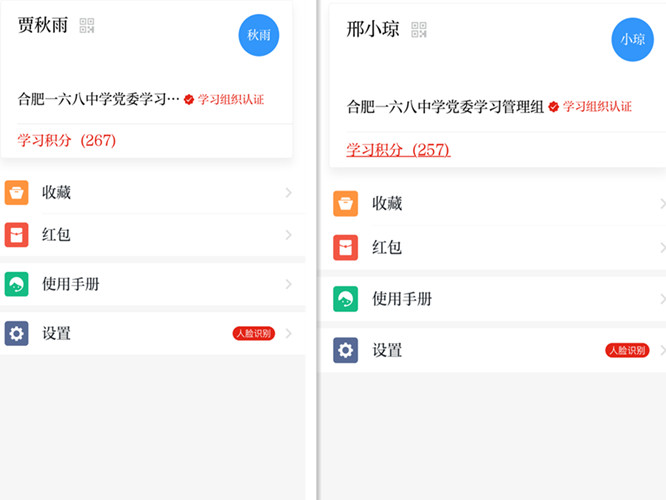Click red verification badge in 邢小琼 panel
This screenshot has width=666, height=500.
pos(553,107)
